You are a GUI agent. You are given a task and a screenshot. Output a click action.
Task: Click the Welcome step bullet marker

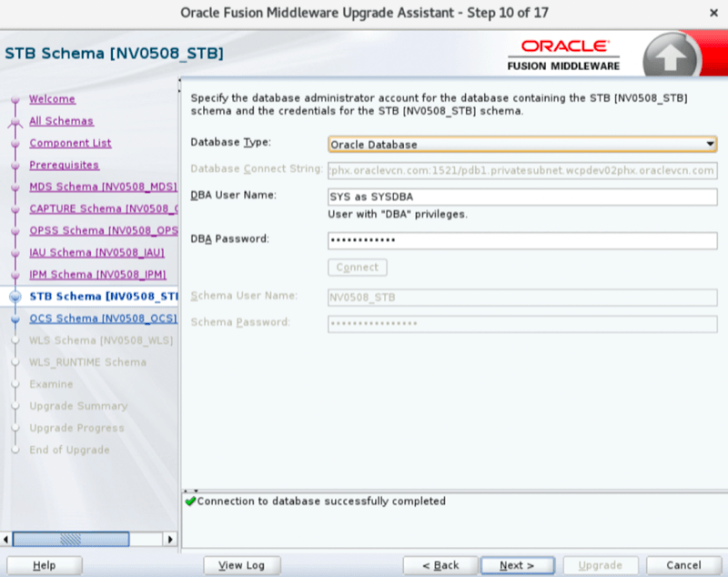coord(15,99)
